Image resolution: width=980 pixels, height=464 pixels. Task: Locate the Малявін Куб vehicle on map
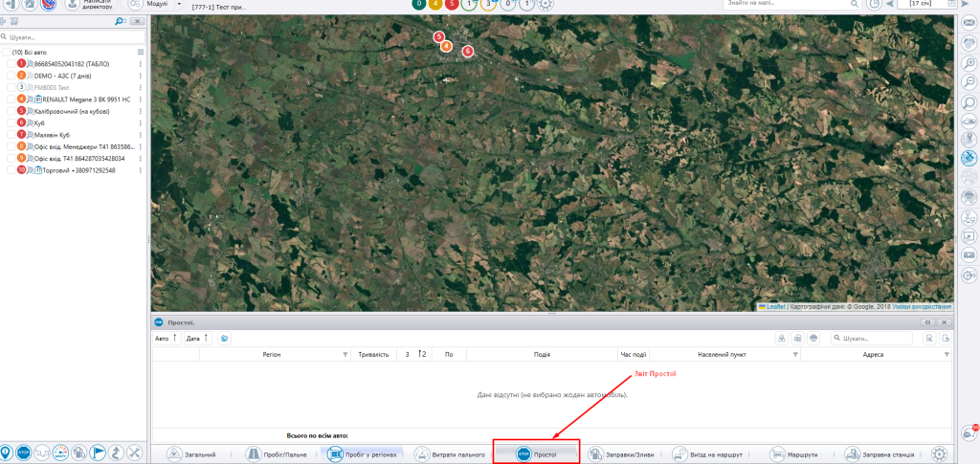point(30,135)
